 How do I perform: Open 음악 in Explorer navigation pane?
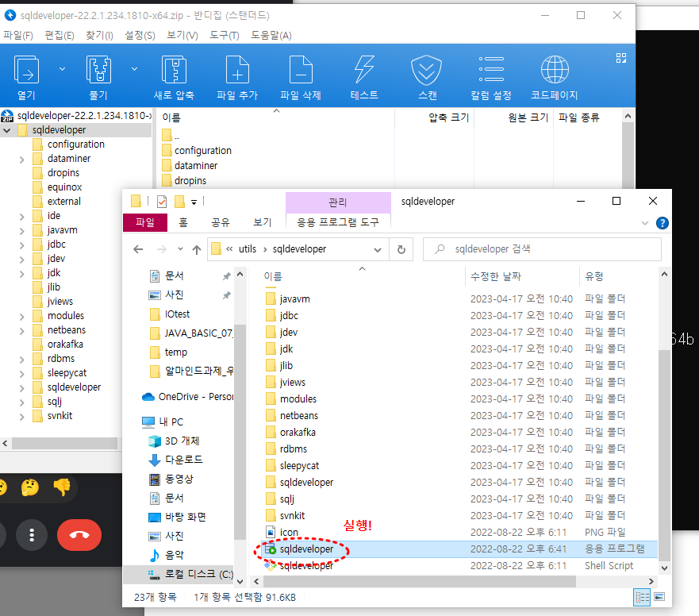pyautogui.click(x=174, y=556)
